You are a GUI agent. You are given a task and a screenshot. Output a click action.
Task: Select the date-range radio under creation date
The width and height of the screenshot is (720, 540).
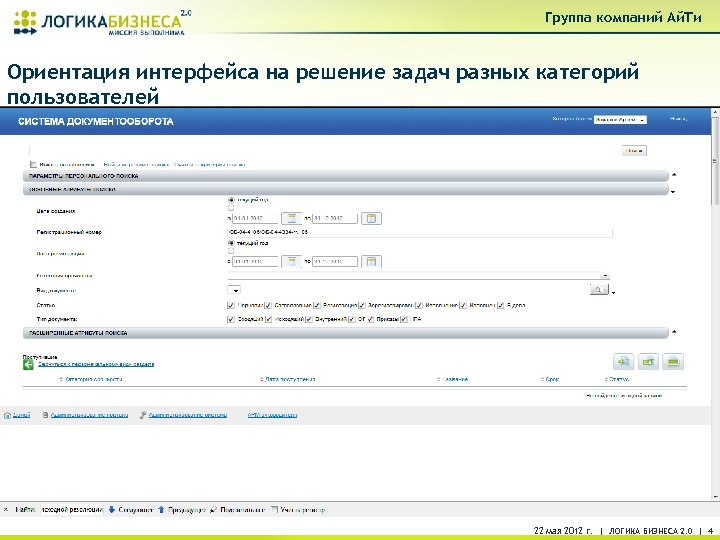pyautogui.click(x=231, y=208)
